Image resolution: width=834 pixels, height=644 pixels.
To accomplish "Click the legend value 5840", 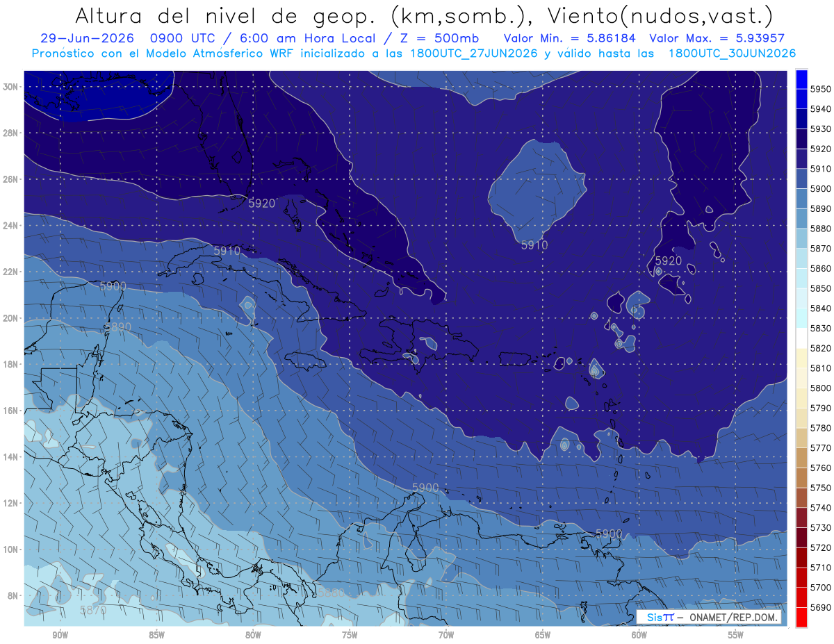I will [x=820, y=308].
